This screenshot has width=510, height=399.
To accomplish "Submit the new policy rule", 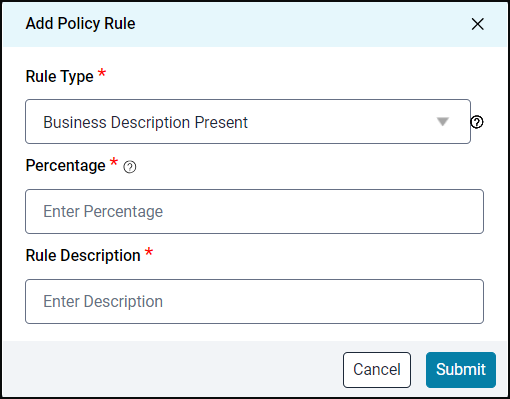I will tap(461, 370).
